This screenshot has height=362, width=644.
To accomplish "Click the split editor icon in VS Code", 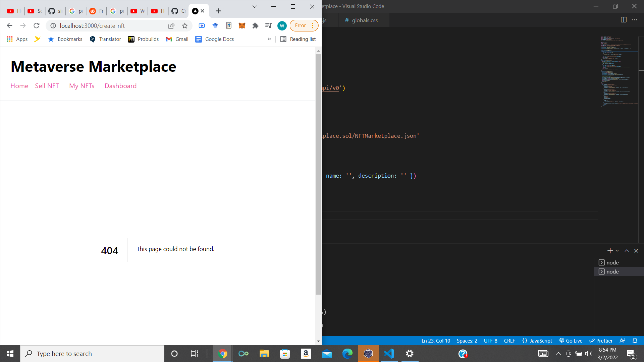I will (x=624, y=20).
